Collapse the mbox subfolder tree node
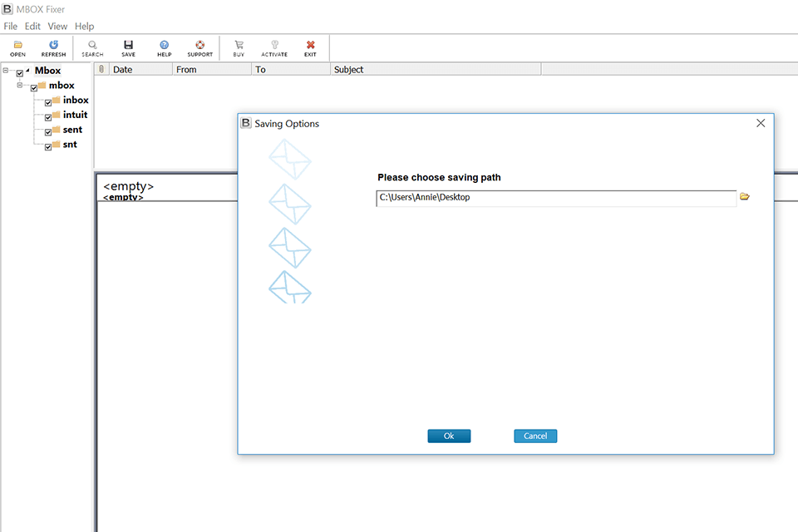Screen dimensions: 798x532 point(20,85)
